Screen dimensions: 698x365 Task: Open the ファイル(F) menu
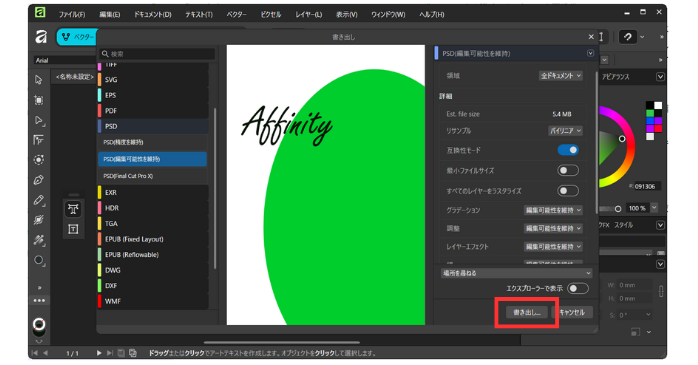(72, 14)
